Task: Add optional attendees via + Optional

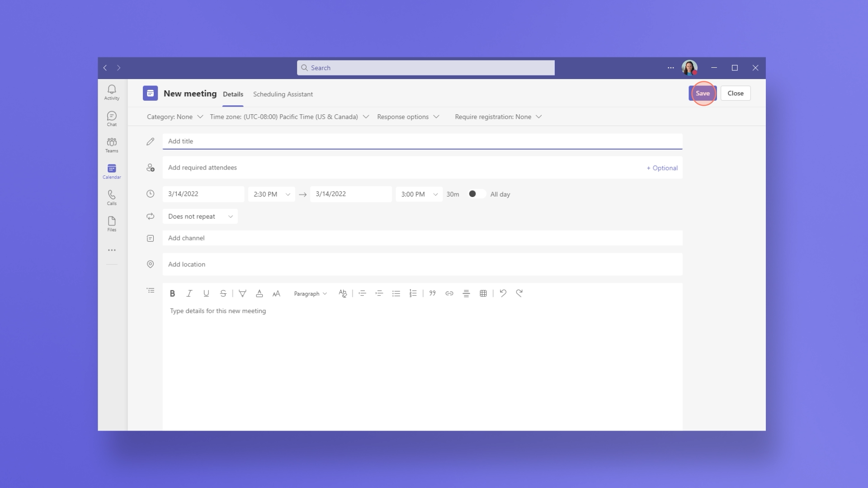Action: (x=662, y=168)
